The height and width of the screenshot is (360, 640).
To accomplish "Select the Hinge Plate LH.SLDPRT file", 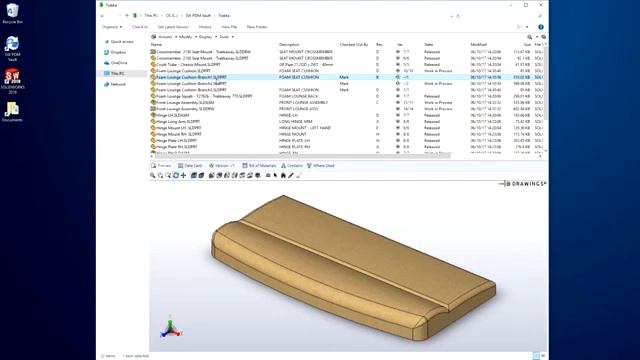I will pos(173,141).
